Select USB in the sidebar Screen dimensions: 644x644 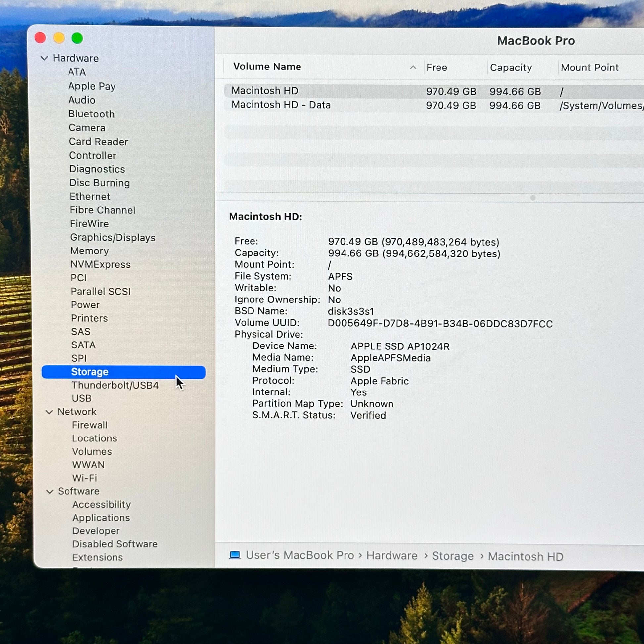click(x=82, y=399)
